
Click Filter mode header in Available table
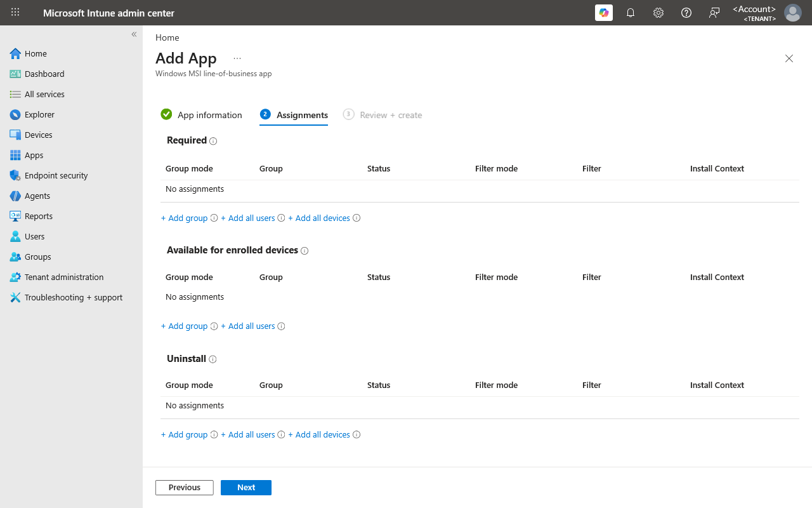click(x=496, y=277)
